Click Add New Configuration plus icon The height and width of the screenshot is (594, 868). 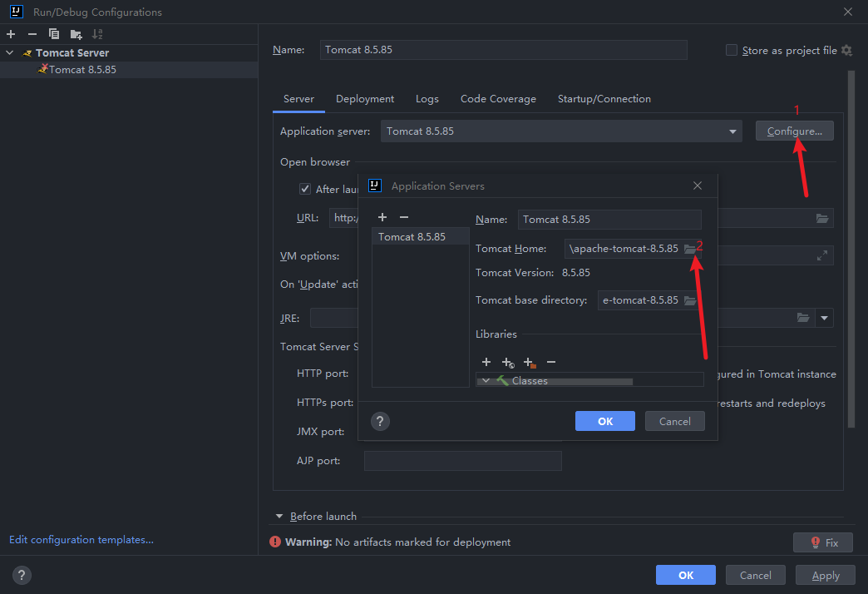pyautogui.click(x=11, y=34)
